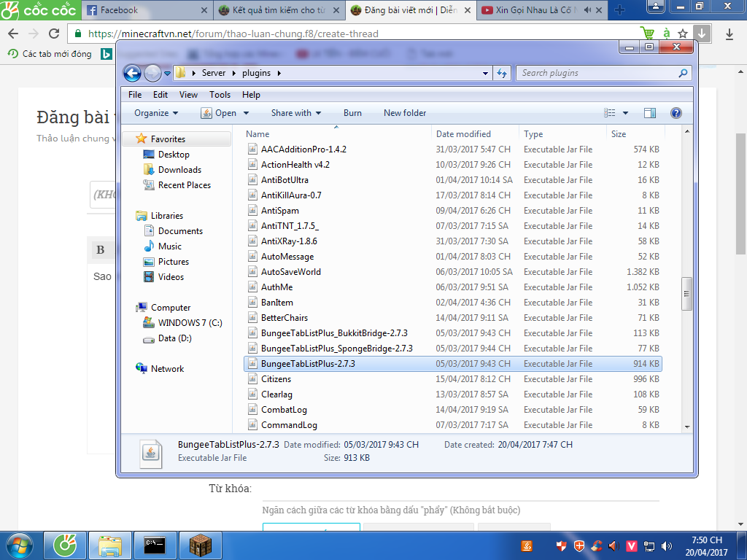Select the AntiBotUltra jar file icon
The image size is (747, 560).
(x=252, y=179)
